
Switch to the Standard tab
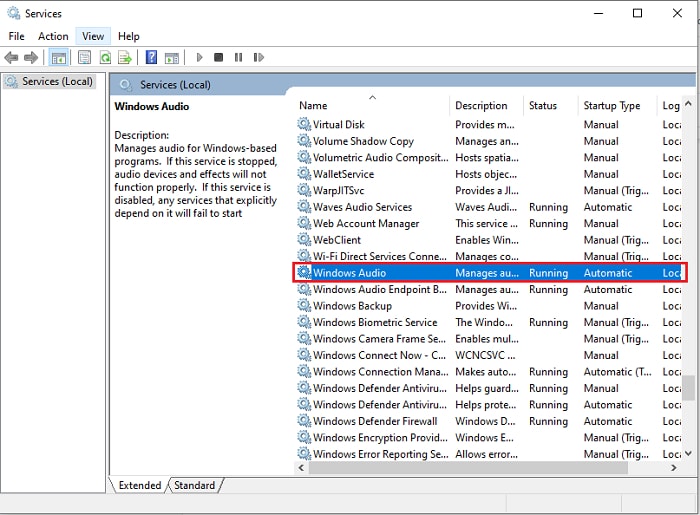click(x=195, y=485)
